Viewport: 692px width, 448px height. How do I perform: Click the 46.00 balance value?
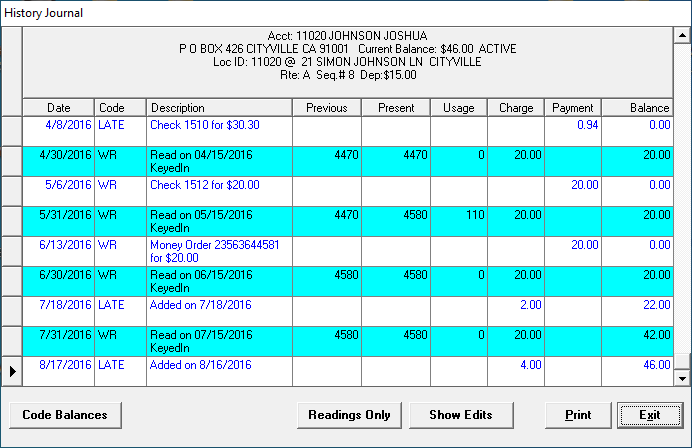click(x=657, y=365)
